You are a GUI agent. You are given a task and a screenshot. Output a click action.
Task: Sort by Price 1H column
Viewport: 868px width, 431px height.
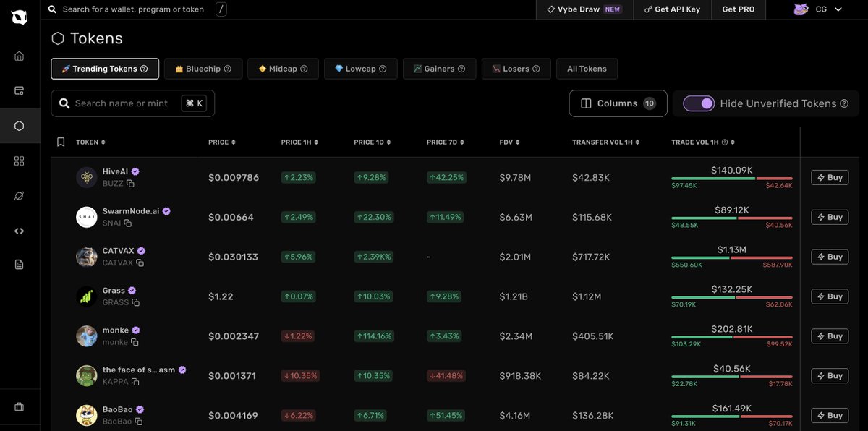pyautogui.click(x=299, y=142)
